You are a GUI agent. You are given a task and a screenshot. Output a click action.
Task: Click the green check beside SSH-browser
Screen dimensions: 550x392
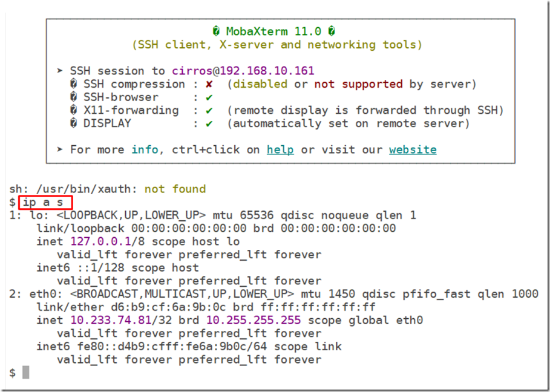(209, 97)
